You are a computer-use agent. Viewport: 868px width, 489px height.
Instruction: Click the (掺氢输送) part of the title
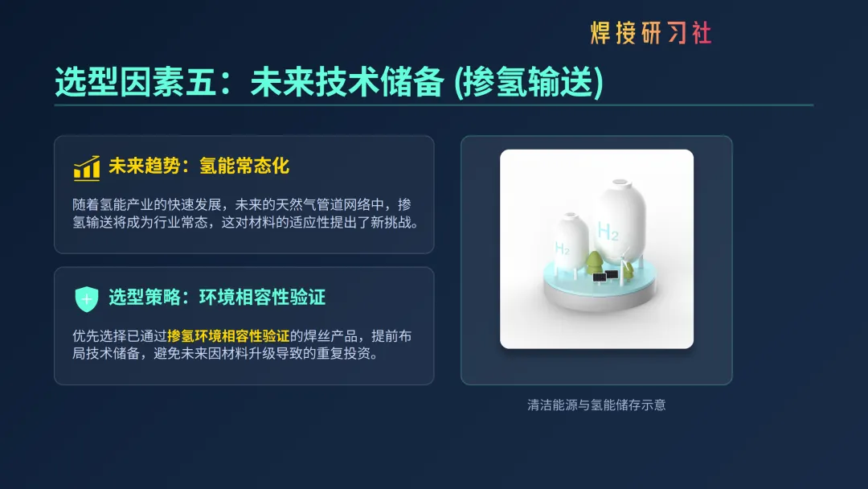(x=529, y=82)
